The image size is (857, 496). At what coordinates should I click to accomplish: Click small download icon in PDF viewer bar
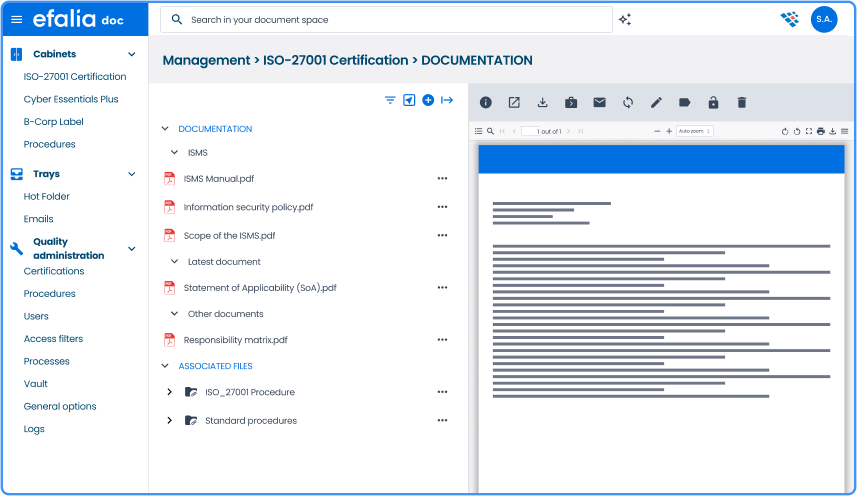[832, 131]
